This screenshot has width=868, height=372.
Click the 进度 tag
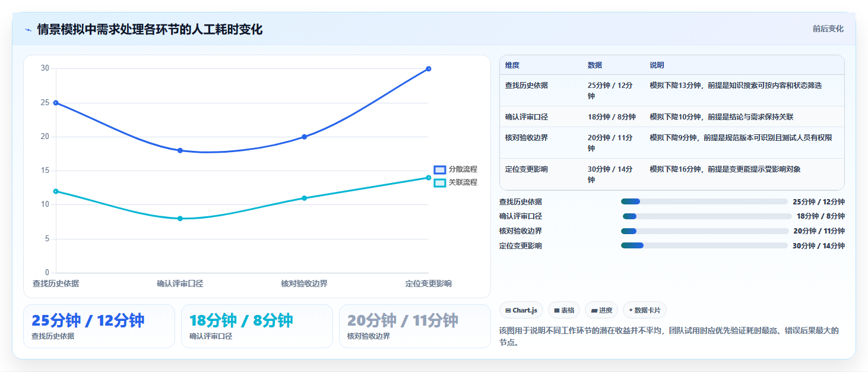601,310
